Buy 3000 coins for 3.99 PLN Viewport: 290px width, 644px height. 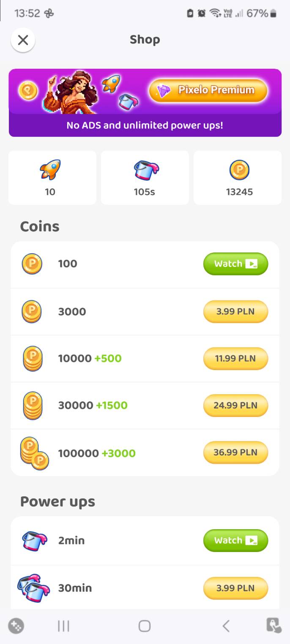[x=236, y=311]
